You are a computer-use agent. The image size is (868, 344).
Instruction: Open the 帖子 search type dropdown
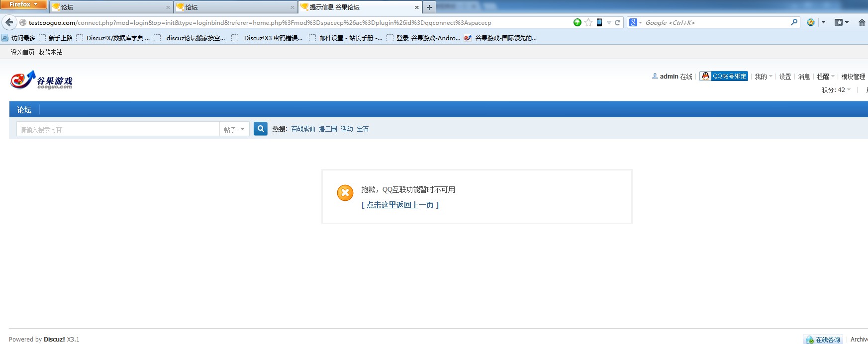(x=234, y=129)
